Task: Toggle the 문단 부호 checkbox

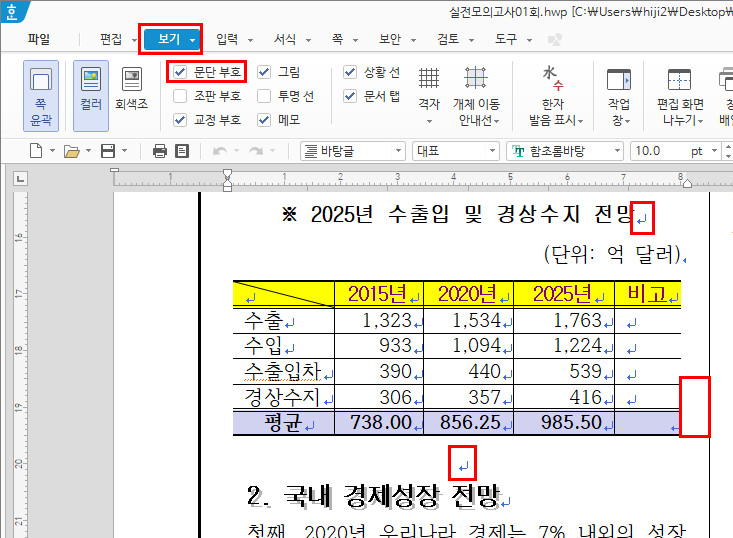Action: [180, 72]
